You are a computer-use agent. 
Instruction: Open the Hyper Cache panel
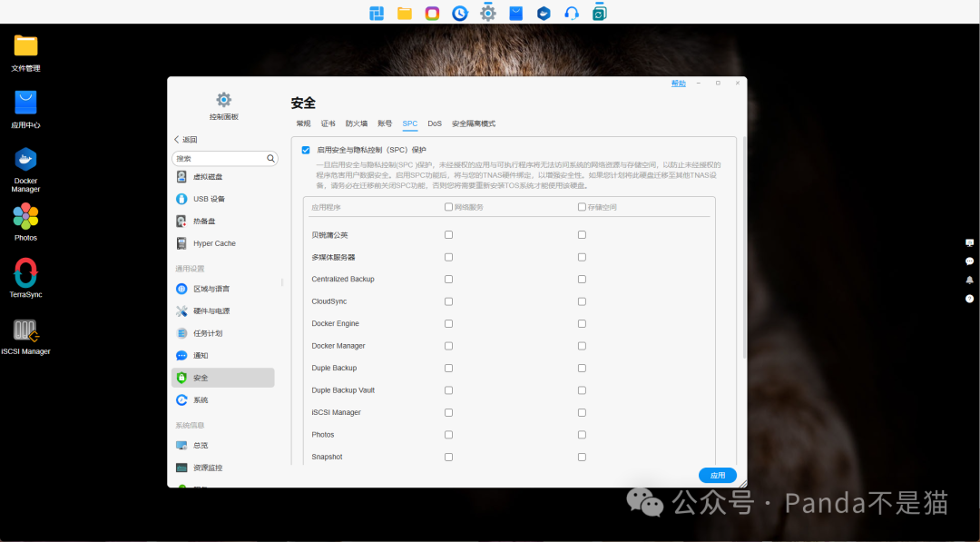(213, 242)
